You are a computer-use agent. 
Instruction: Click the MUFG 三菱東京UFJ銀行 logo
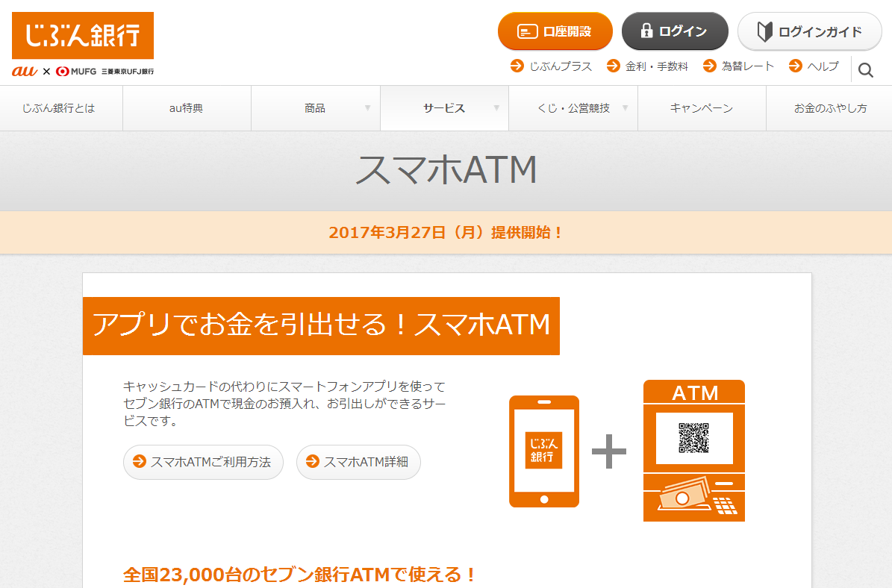(105, 71)
